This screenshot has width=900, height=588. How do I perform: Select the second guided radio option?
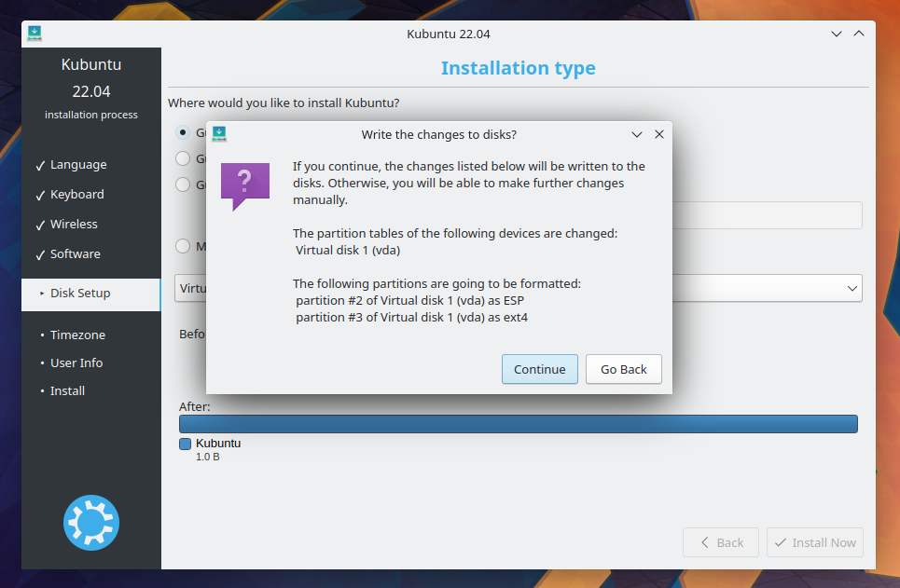pos(183,158)
